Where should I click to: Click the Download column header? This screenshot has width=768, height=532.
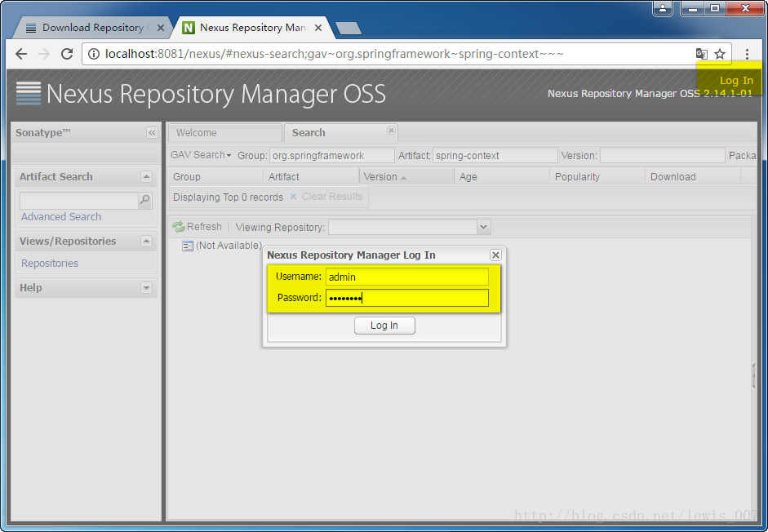click(x=693, y=176)
